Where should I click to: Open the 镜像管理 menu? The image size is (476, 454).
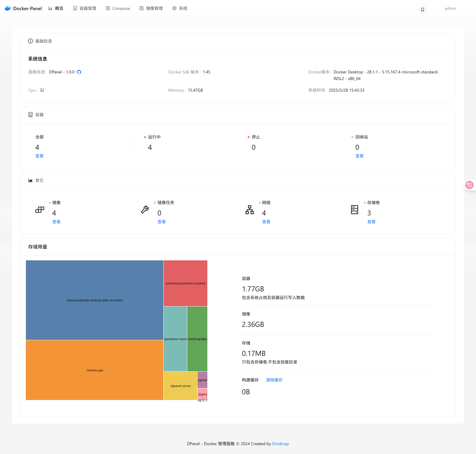point(151,8)
